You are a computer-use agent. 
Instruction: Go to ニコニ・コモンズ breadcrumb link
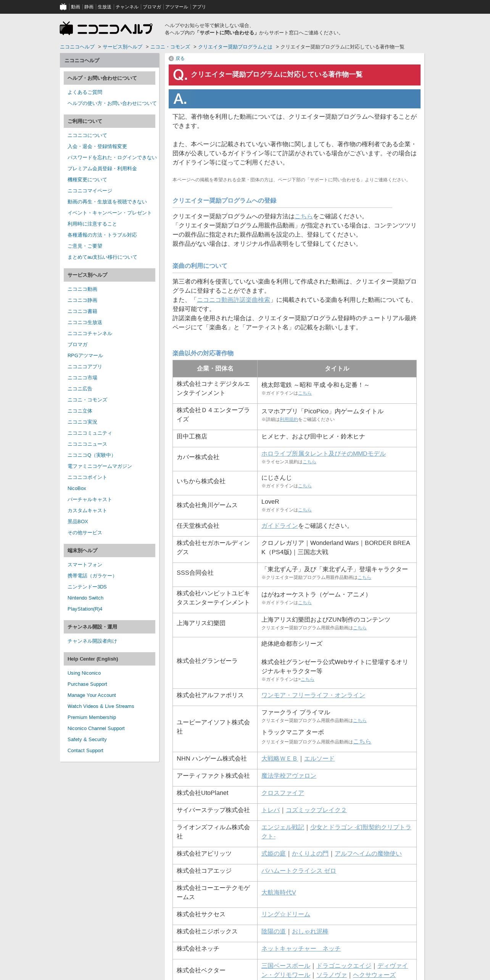(170, 47)
